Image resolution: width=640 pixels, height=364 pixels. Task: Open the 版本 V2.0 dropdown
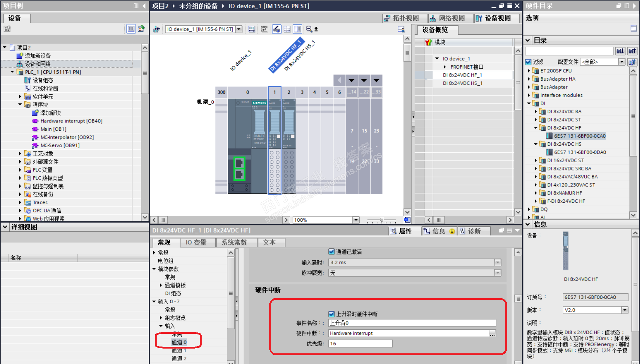[625, 310]
